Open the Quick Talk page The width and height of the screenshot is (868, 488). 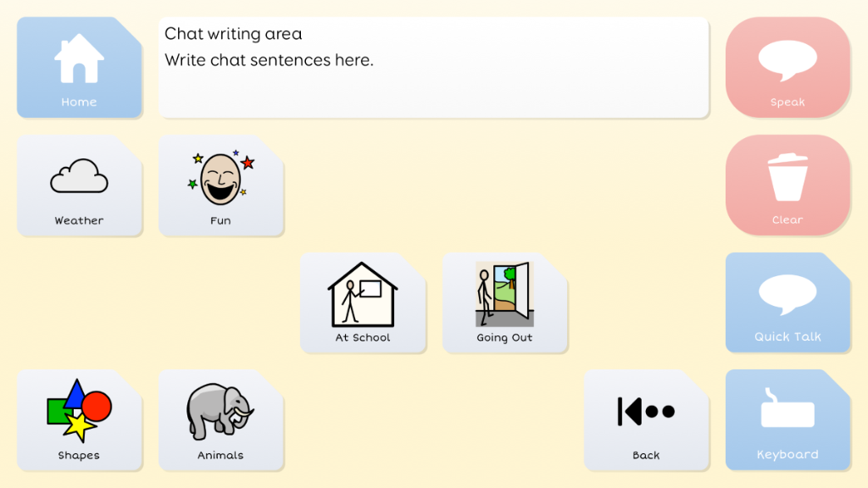pyautogui.click(x=787, y=302)
